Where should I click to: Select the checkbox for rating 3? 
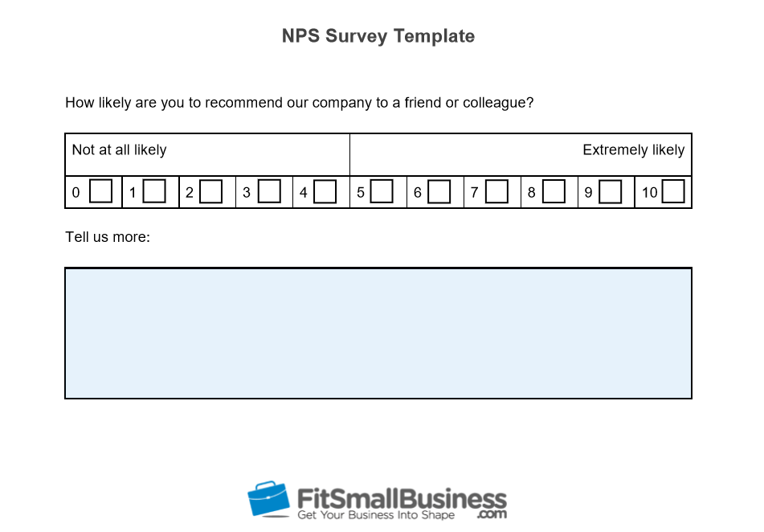(269, 191)
